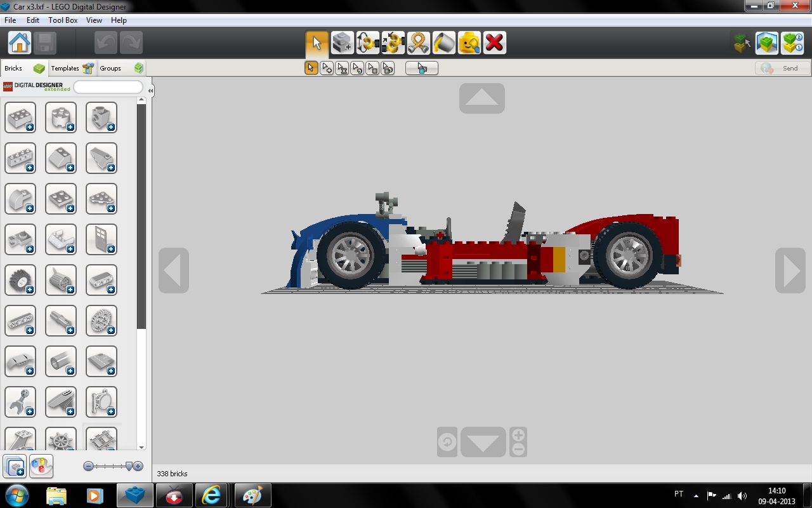Select the Hinge Align tool

tap(393, 43)
